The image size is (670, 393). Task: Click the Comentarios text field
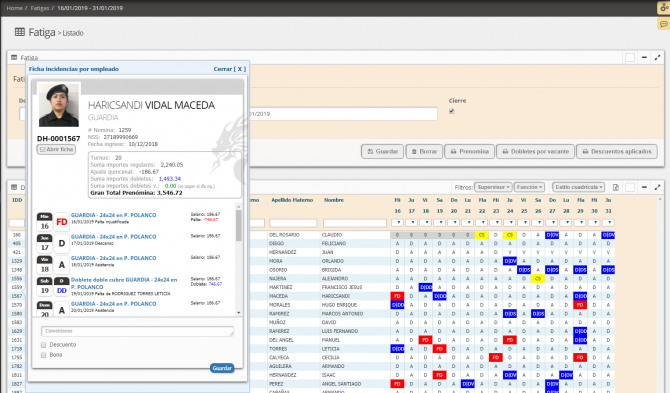tap(138, 331)
